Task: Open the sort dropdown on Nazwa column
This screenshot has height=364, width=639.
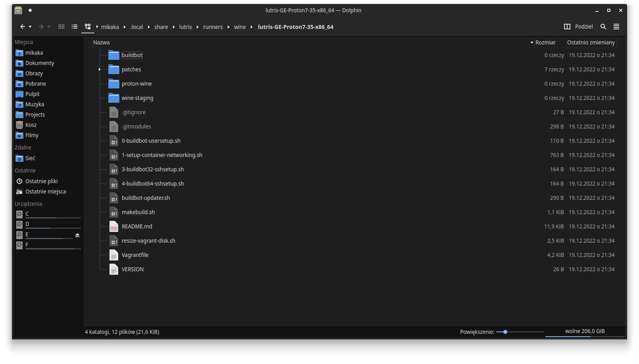Action: click(x=532, y=42)
